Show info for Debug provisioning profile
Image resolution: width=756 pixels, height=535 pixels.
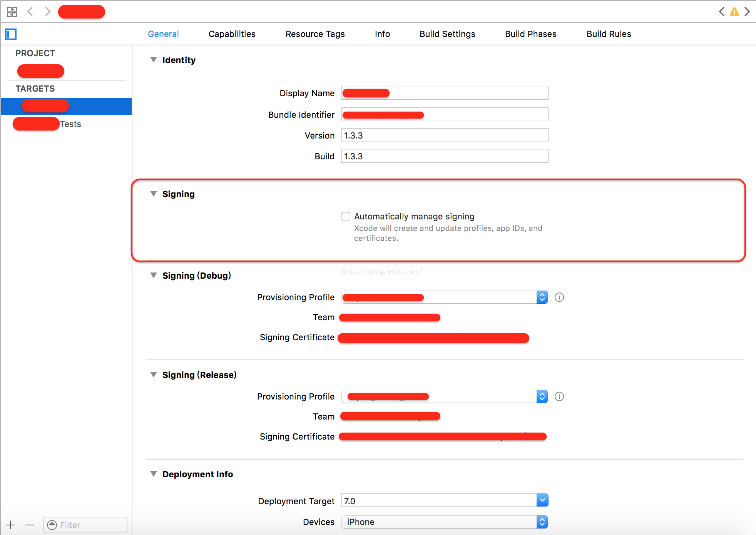coord(559,297)
